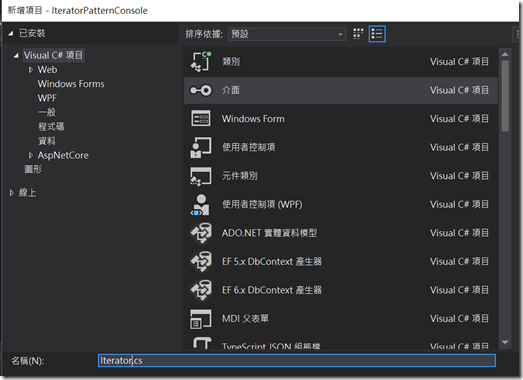The width and height of the screenshot is (523, 380).
Task: Select the 程式碼 category
Action: coord(51,126)
